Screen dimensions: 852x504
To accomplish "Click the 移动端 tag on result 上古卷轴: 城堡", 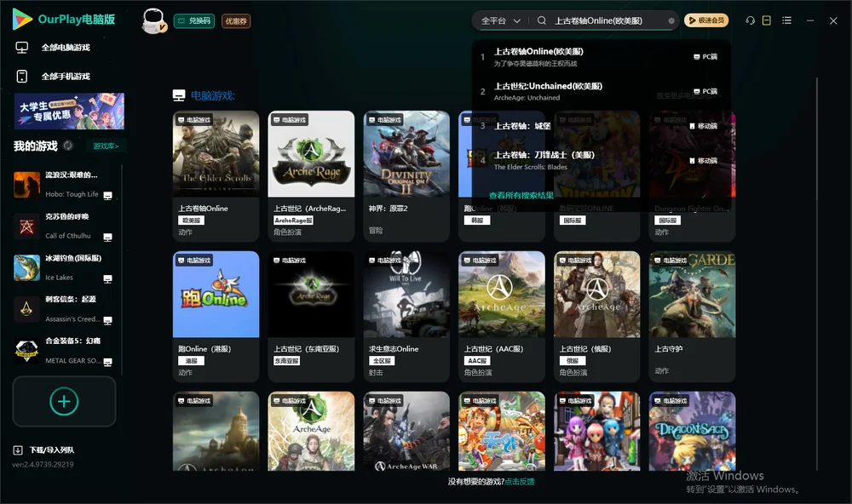I will pyautogui.click(x=703, y=126).
